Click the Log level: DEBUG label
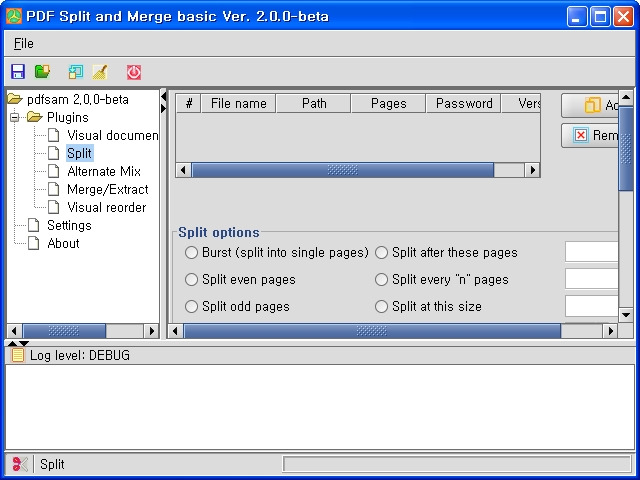 click(x=80, y=355)
